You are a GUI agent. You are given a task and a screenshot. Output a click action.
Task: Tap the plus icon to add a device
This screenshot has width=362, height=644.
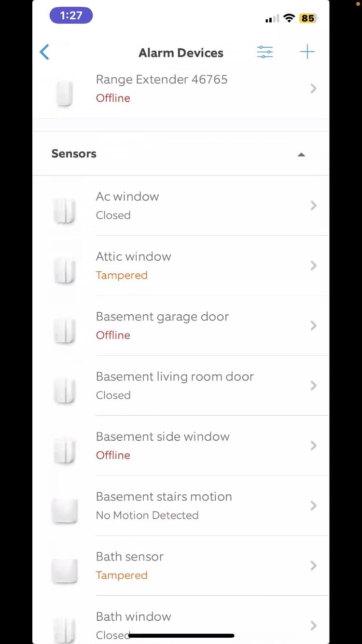(x=308, y=52)
